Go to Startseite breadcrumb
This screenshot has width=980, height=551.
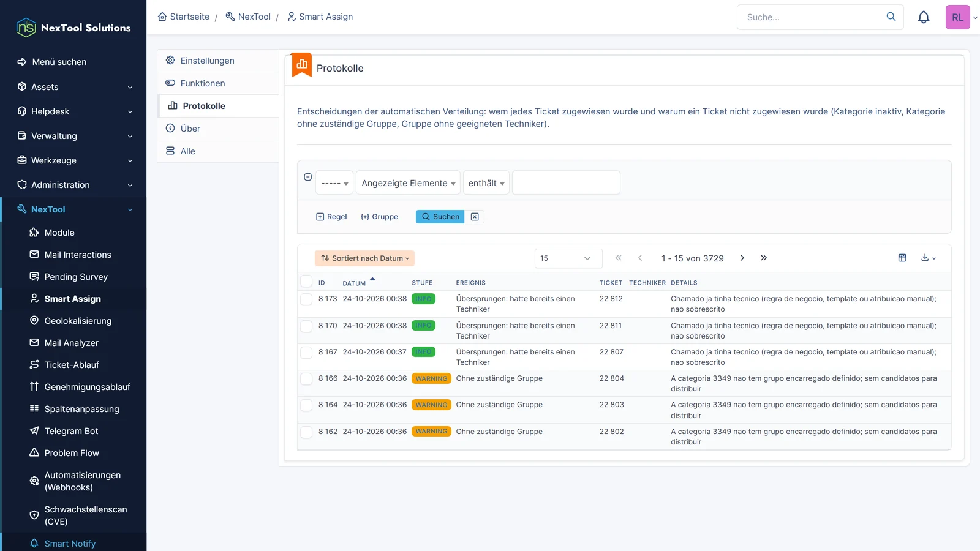coord(184,17)
